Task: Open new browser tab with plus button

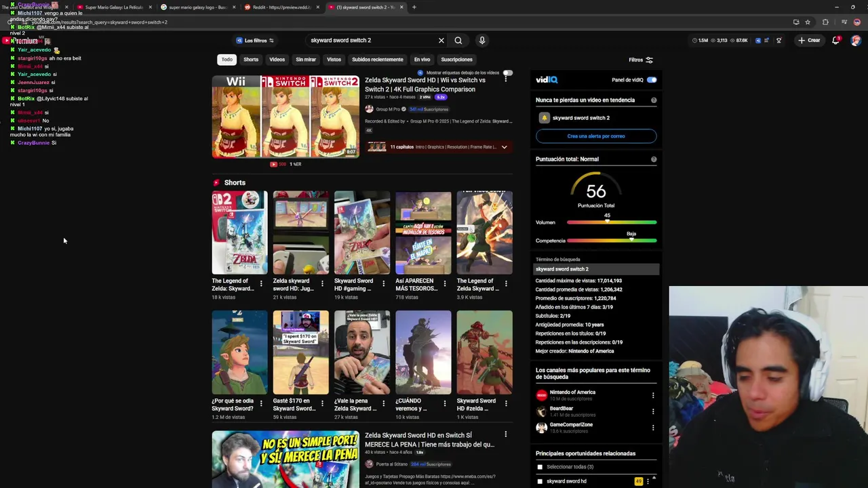Action: 414,7
